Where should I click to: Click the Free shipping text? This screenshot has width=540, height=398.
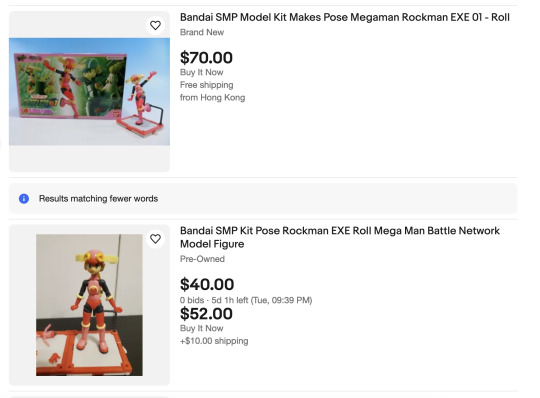pyautogui.click(x=206, y=85)
